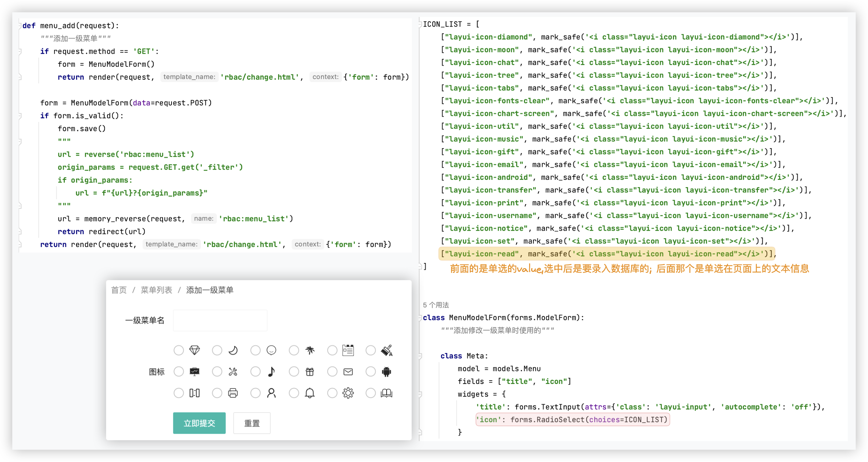This screenshot has height=462, width=868.
Task: Click the '5 个用法' usages hint
Action: pos(436,305)
